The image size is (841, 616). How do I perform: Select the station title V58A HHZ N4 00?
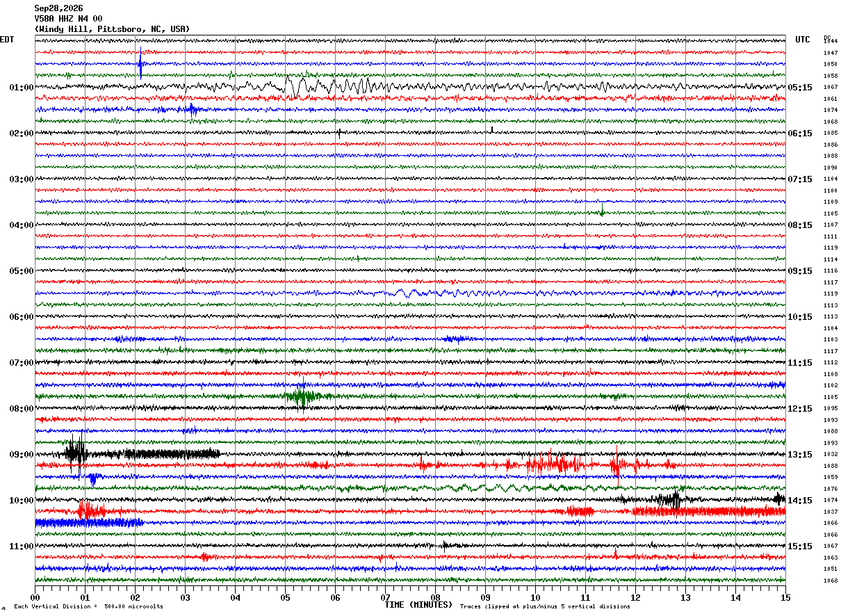click(x=68, y=19)
